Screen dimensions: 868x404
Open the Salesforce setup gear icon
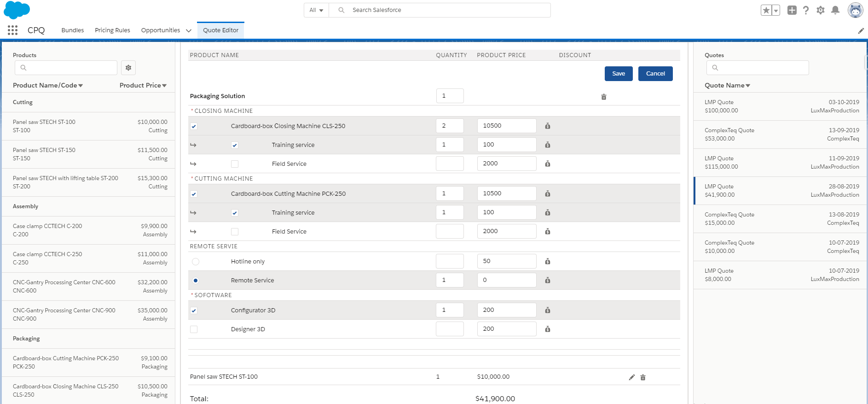(820, 10)
